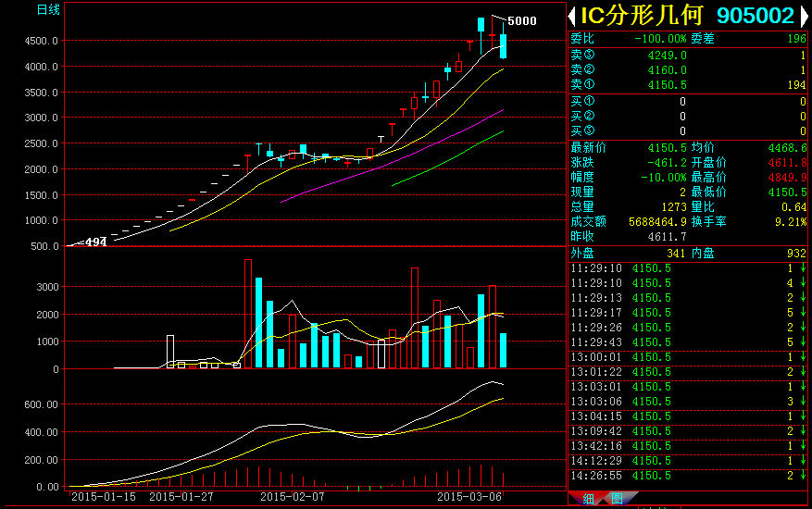Click the 2015-01-27 date marker
The image size is (812, 509).
[181, 497]
